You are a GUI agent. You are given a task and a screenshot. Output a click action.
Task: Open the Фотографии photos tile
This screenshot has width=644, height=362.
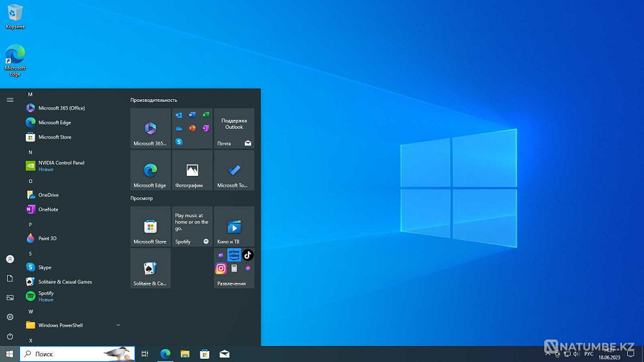pyautogui.click(x=192, y=170)
